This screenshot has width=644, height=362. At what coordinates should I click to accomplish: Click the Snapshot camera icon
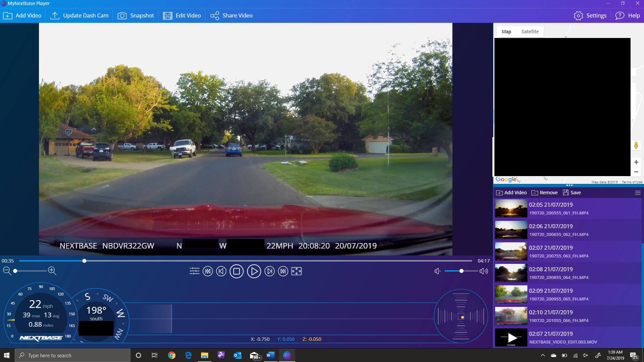pyautogui.click(x=122, y=16)
